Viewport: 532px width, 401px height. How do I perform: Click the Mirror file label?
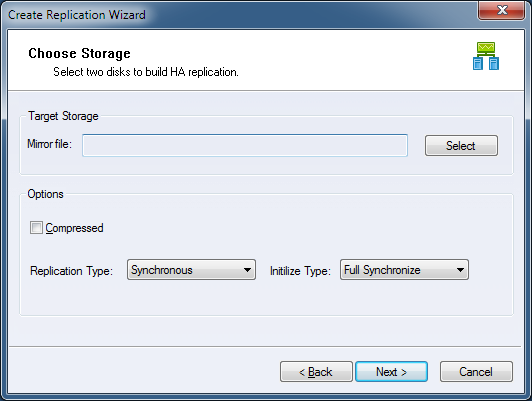50,144
